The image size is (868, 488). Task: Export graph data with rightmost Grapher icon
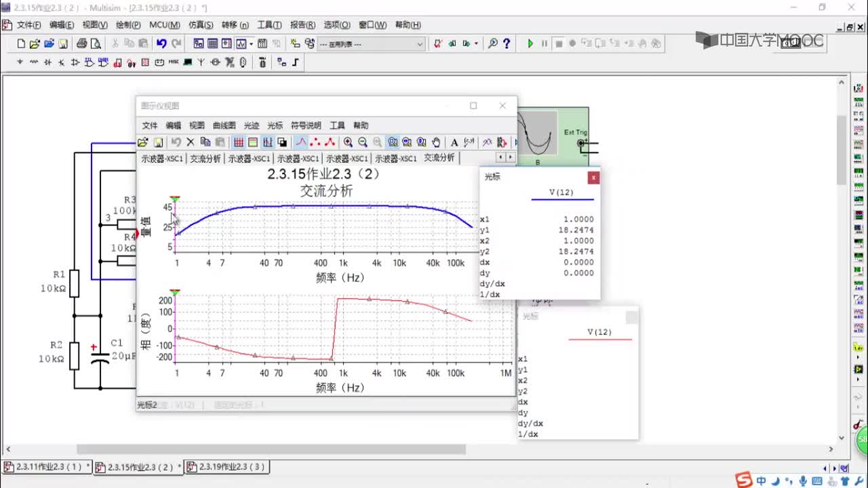coord(502,142)
